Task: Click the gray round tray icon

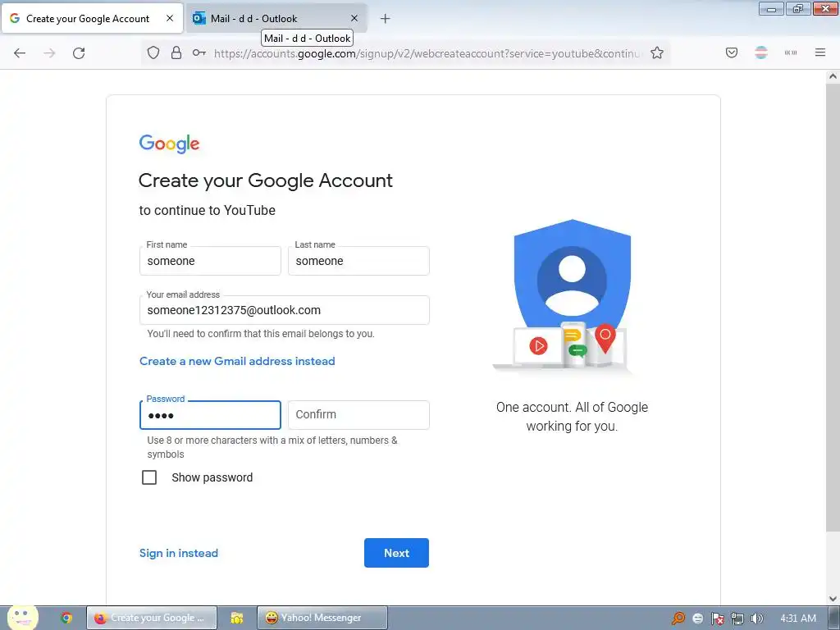Action: pos(697,619)
